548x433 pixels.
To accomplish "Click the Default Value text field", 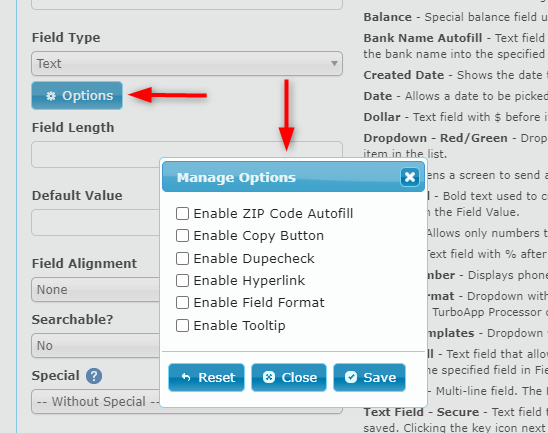I will pyautogui.click(x=96, y=222).
